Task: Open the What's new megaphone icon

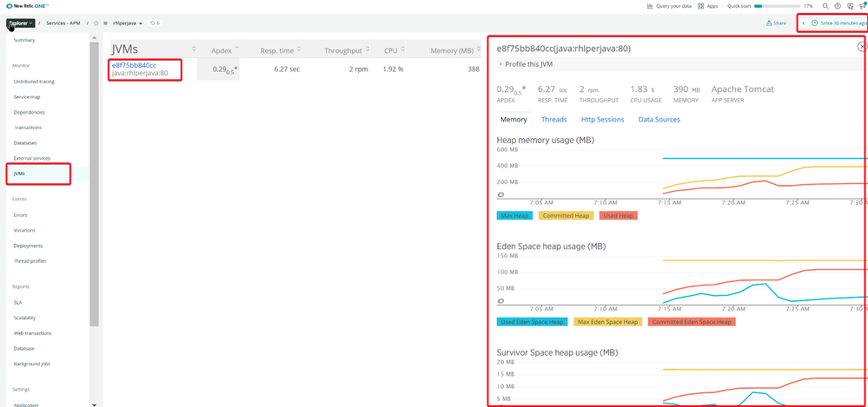Action: [863, 6]
